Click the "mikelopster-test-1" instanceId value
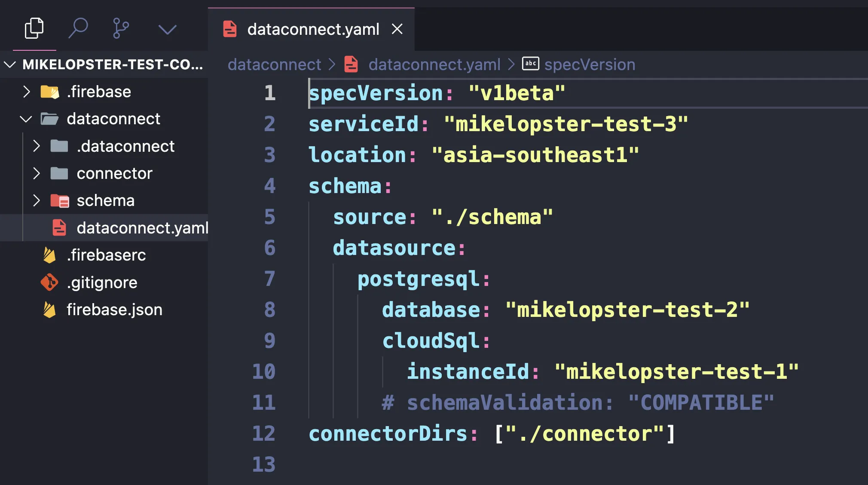Image resolution: width=868 pixels, height=485 pixels. tap(676, 371)
